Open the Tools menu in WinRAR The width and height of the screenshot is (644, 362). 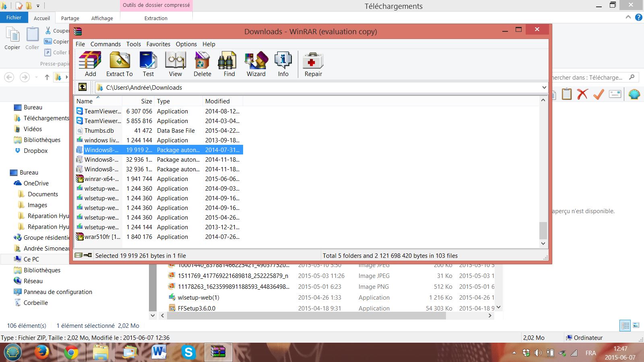click(x=134, y=44)
